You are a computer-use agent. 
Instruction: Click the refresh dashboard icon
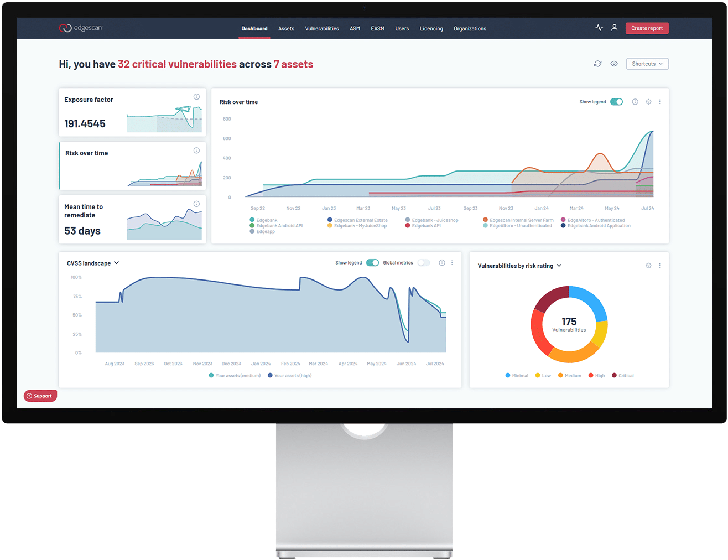click(597, 64)
